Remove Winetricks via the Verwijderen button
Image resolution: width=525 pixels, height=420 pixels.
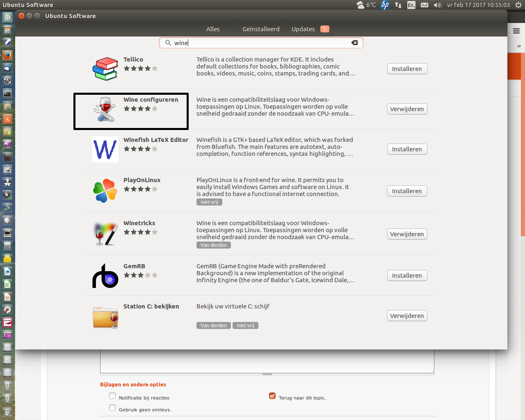coord(407,234)
